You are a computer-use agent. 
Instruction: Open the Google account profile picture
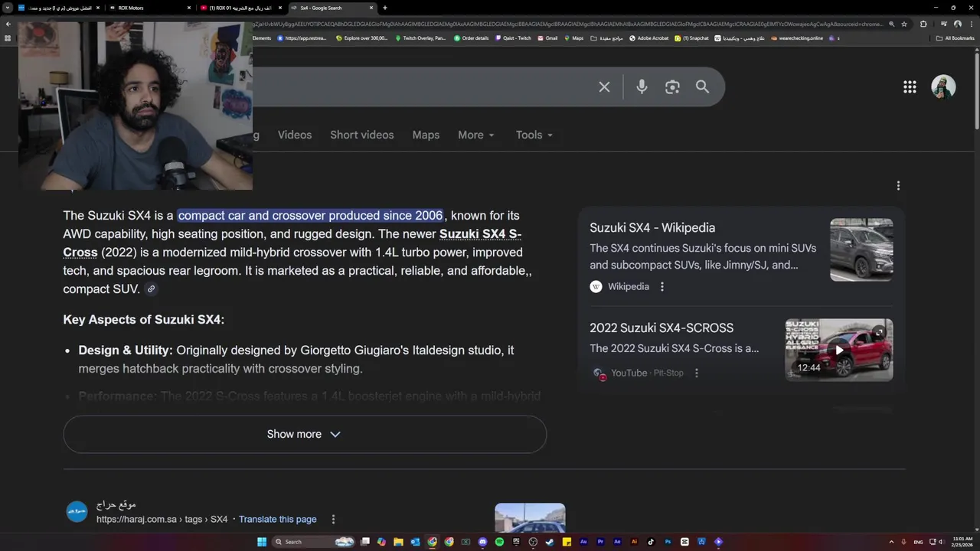coord(943,86)
